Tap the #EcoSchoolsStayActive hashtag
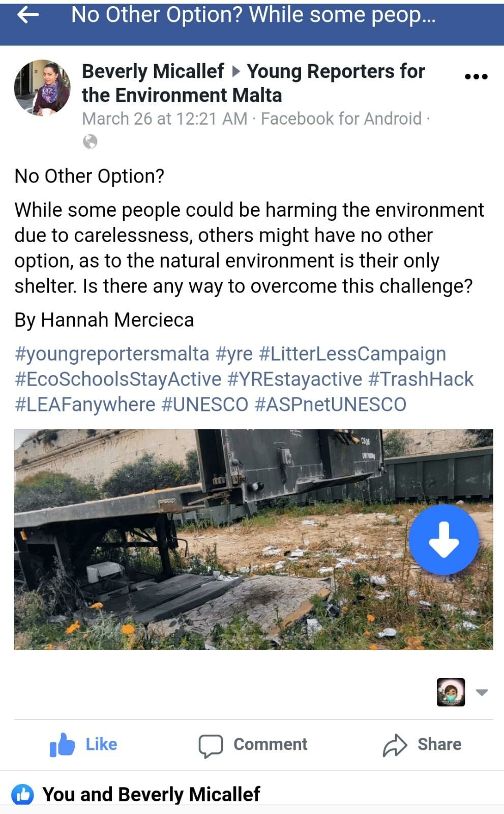 pos(118,379)
